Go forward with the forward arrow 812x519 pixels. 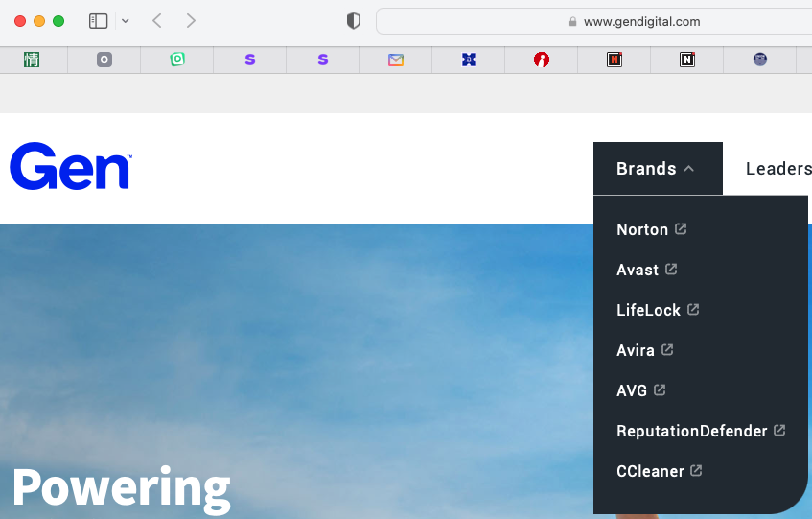point(191,21)
